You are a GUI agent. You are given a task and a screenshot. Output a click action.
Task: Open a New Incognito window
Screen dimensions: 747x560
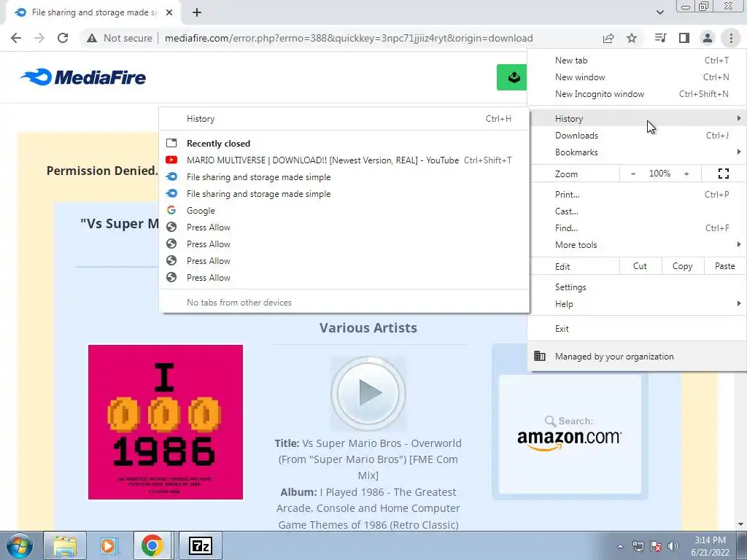click(637, 94)
